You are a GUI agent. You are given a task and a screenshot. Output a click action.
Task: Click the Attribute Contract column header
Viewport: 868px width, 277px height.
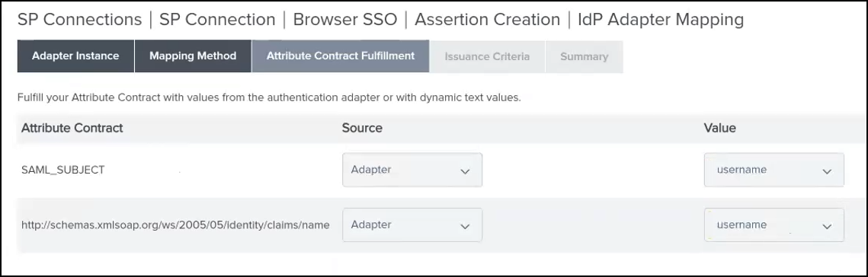click(72, 128)
